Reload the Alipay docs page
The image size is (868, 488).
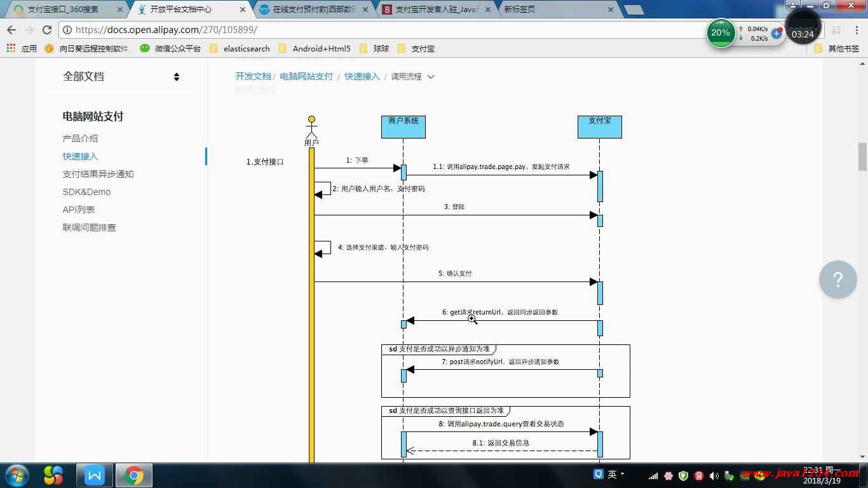pos(47,30)
